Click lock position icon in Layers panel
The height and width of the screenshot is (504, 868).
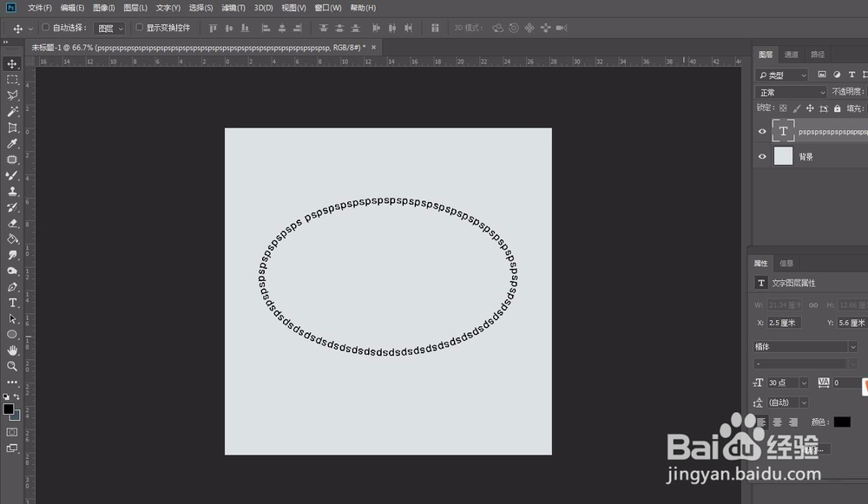810,108
